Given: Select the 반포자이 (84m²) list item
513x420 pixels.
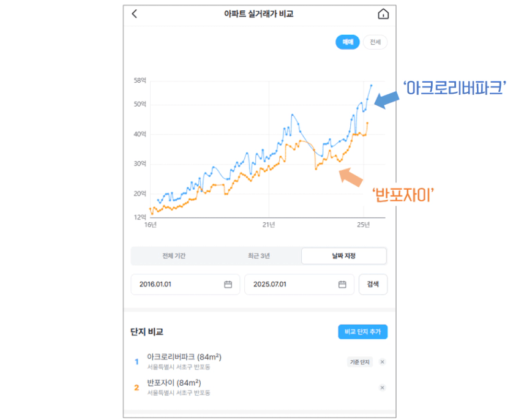Looking at the screenshot, I should pyautogui.click(x=178, y=383).
